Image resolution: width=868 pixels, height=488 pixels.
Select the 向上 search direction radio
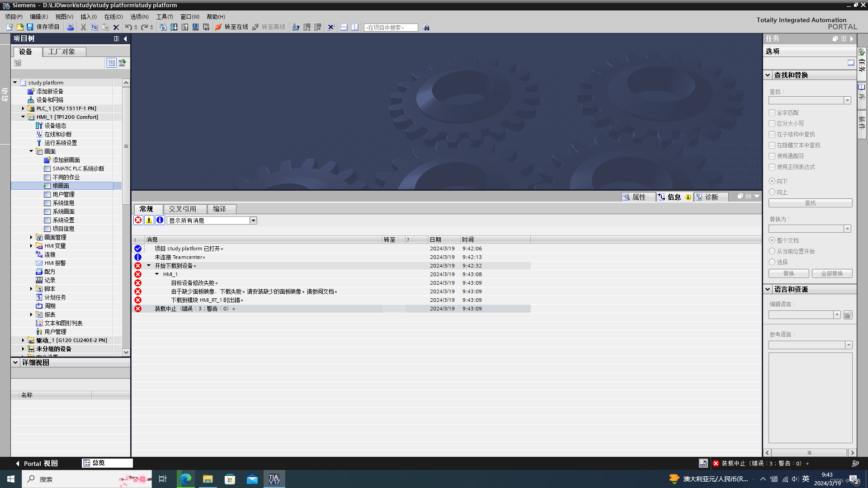coord(772,192)
